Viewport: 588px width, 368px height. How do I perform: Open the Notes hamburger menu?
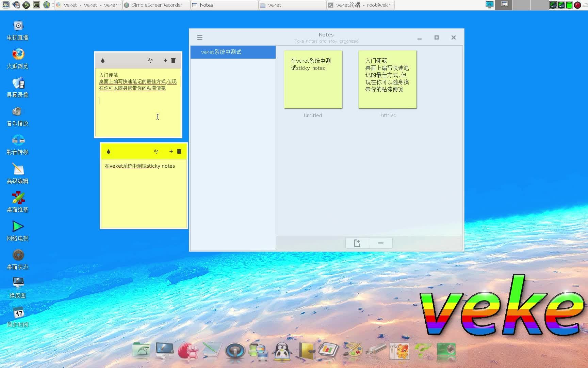[x=200, y=37]
